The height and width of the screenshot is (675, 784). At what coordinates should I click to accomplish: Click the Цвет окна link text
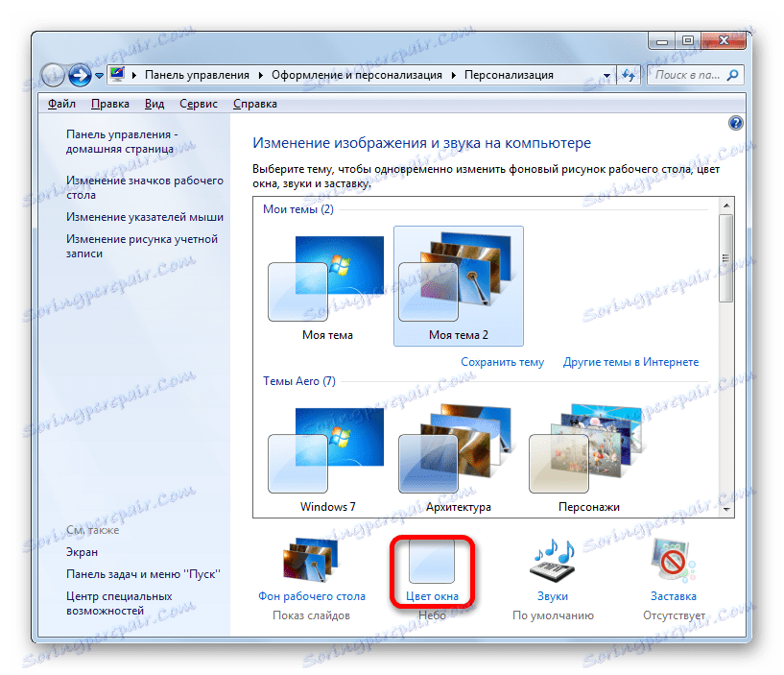point(432,596)
